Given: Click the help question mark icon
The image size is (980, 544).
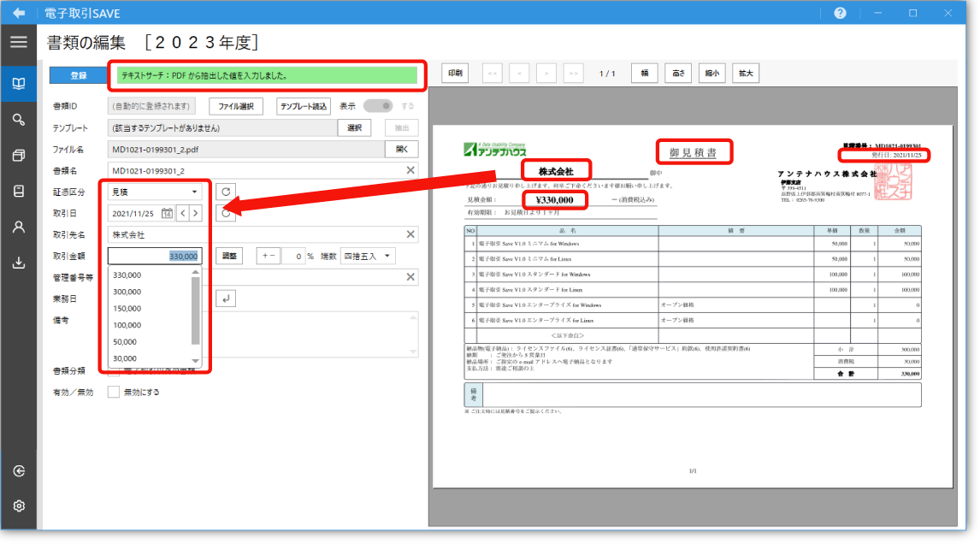Looking at the screenshot, I should point(841,13).
